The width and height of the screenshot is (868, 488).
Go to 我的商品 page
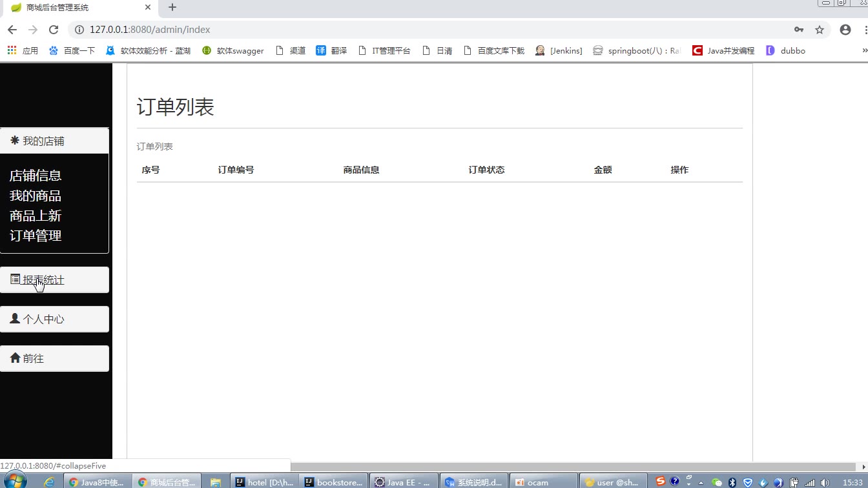point(36,196)
